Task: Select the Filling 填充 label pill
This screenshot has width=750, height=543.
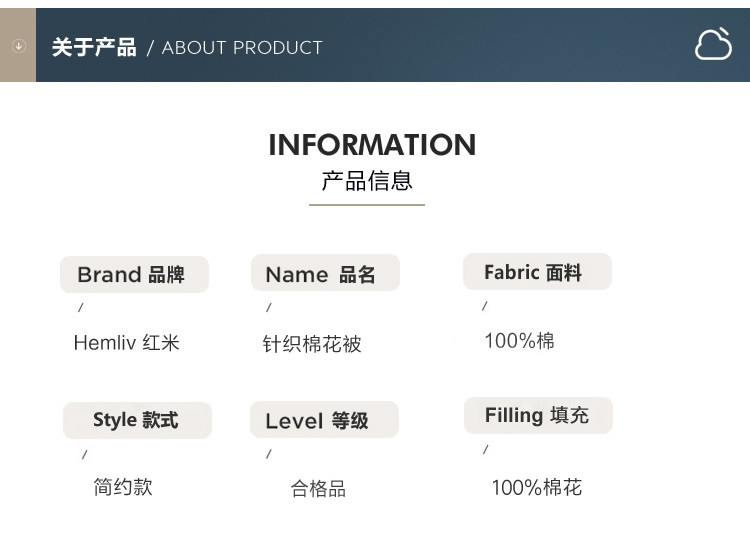Action: click(x=538, y=415)
